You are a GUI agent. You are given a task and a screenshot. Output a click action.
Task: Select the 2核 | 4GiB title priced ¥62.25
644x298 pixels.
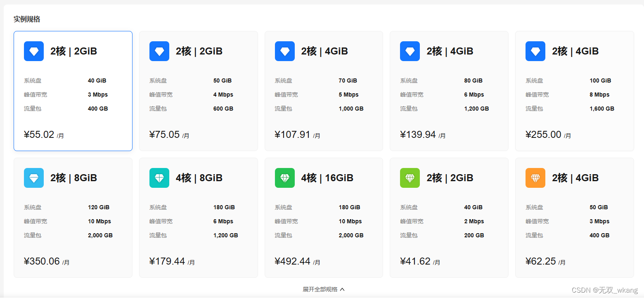575,178
